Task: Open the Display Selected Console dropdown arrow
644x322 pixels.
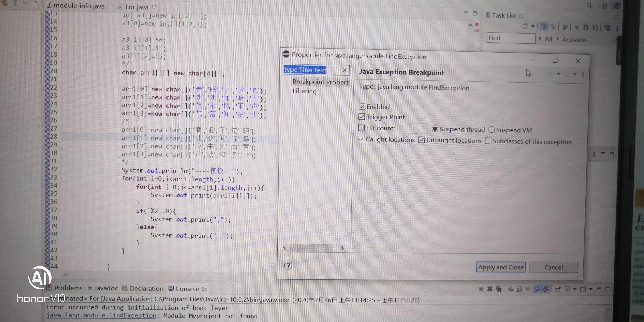Action: click(x=575, y=289)
